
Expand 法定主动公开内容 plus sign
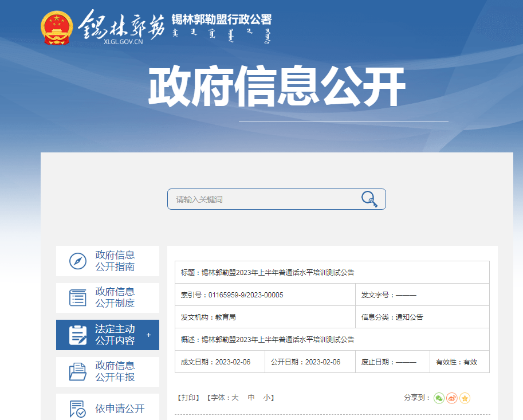point(149,335)
